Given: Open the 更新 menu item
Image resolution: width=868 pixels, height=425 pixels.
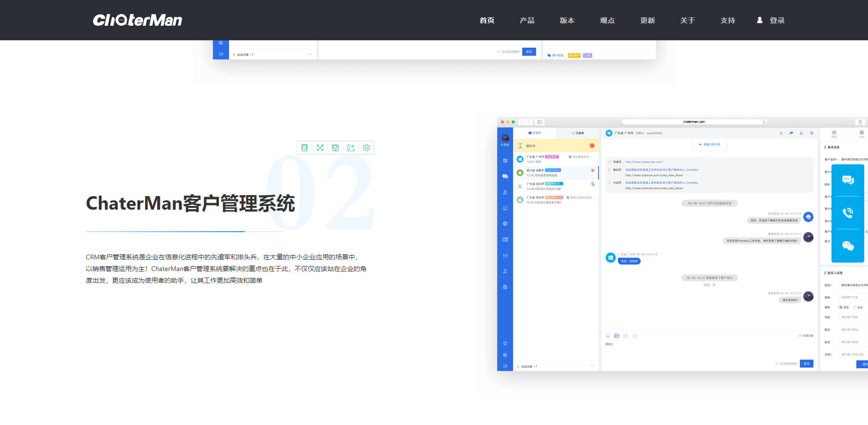Looking at the screenshot, I should coord(648,20).
